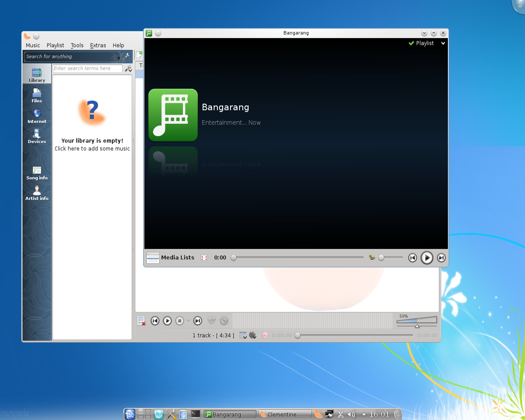Screen dimensions: 525x420
Task: Open Files tab in Clementine sidebar
Action: tap(37, 95)
